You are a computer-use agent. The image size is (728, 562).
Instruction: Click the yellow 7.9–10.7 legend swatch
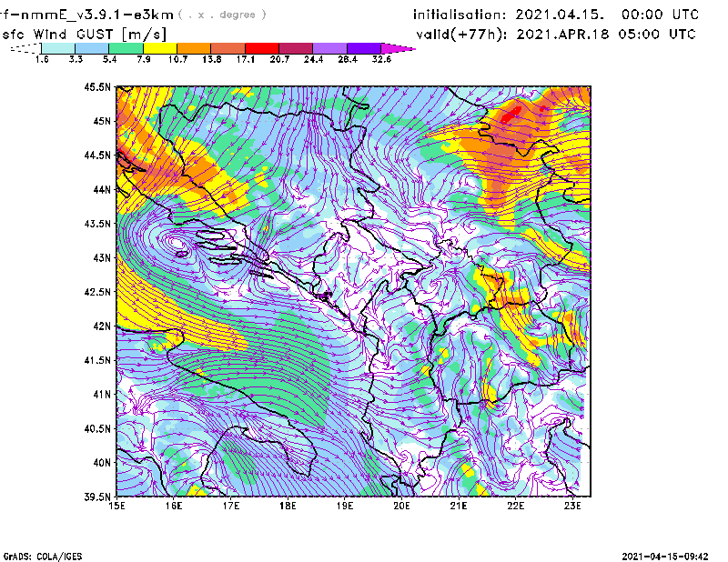160,48
